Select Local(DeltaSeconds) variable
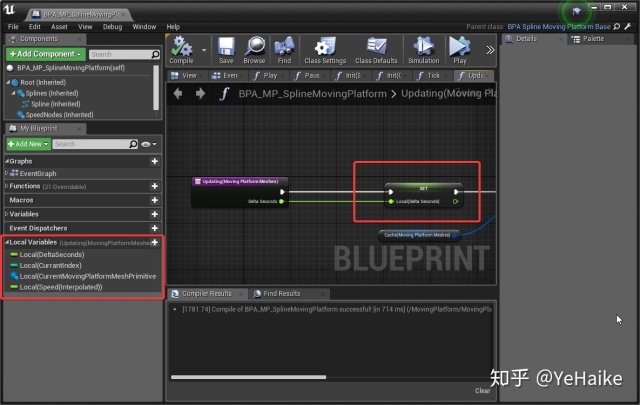 (x=47, y=254)
